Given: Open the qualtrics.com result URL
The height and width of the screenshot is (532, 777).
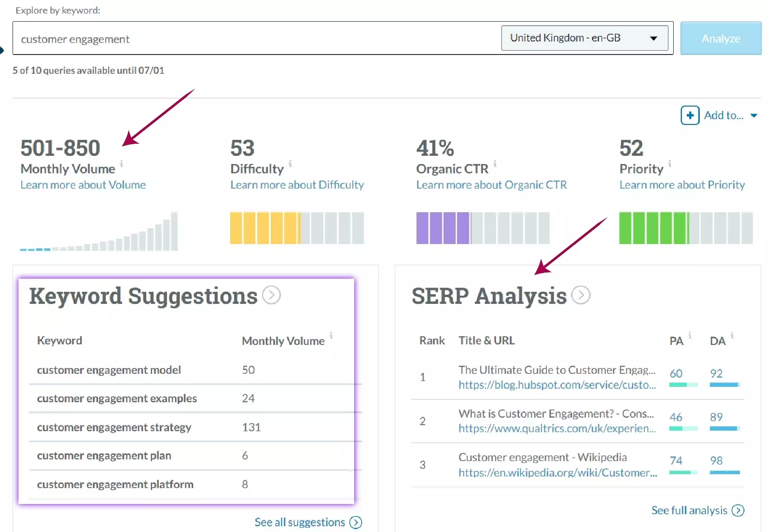Looking at the screenshot, I should pos(557,428).
